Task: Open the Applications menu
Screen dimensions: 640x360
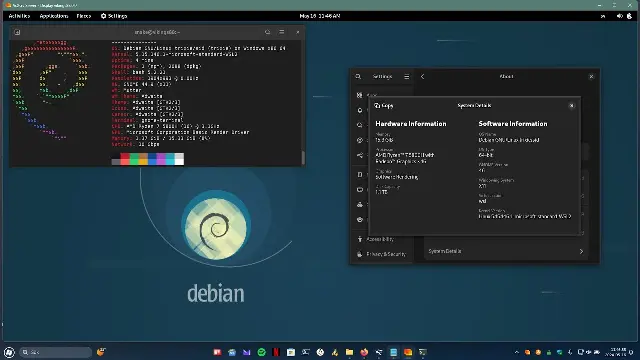Action: coord(53,16)
